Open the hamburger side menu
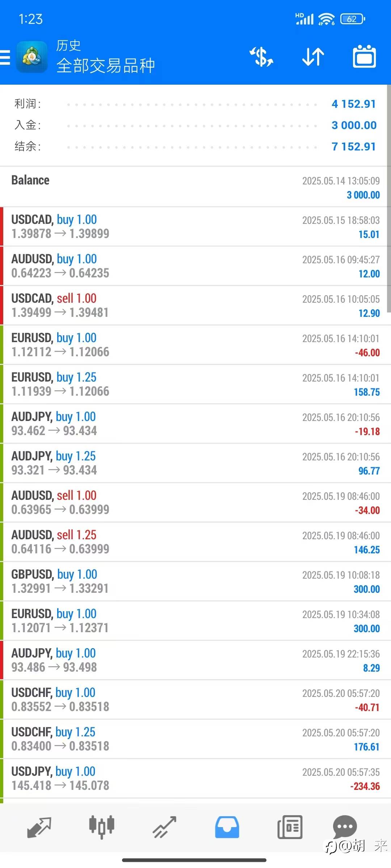Viewport: 391px width, 868px height. [x=5, y=57]
